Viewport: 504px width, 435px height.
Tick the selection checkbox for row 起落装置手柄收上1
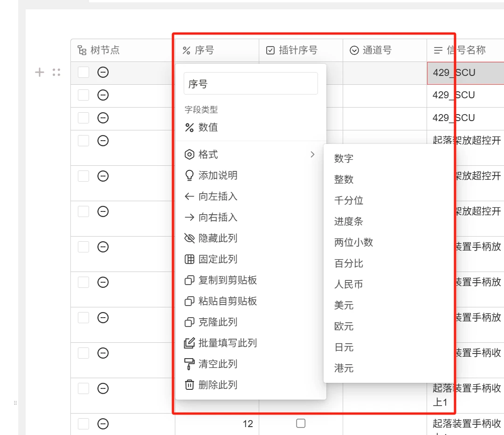[83, 388]
